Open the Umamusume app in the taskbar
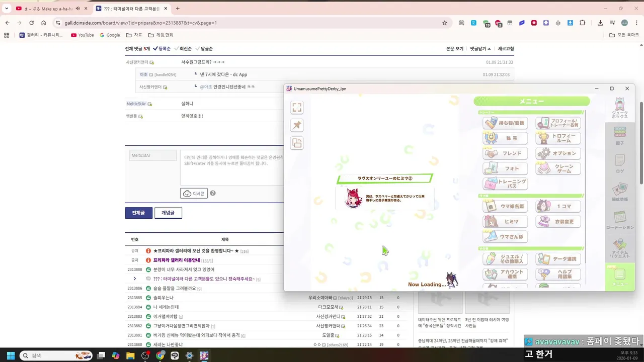Viewport: 644px width, 362px height. click(204, 355)
